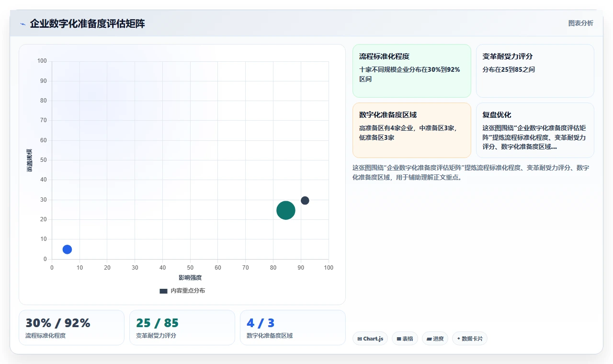Select the 4 / 3 stat card
This screenshot has height=364, width=613.
(293, 327)
